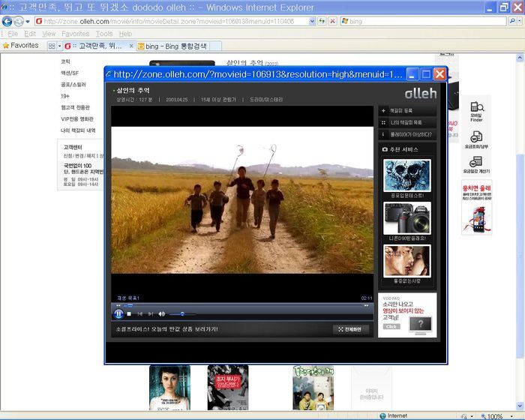Click the olleh logo in player
525x420 pixels.
[421, 94]
